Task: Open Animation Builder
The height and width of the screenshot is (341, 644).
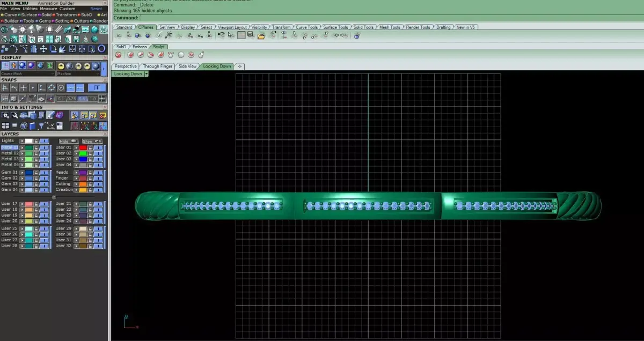Action: coord(56,3)
